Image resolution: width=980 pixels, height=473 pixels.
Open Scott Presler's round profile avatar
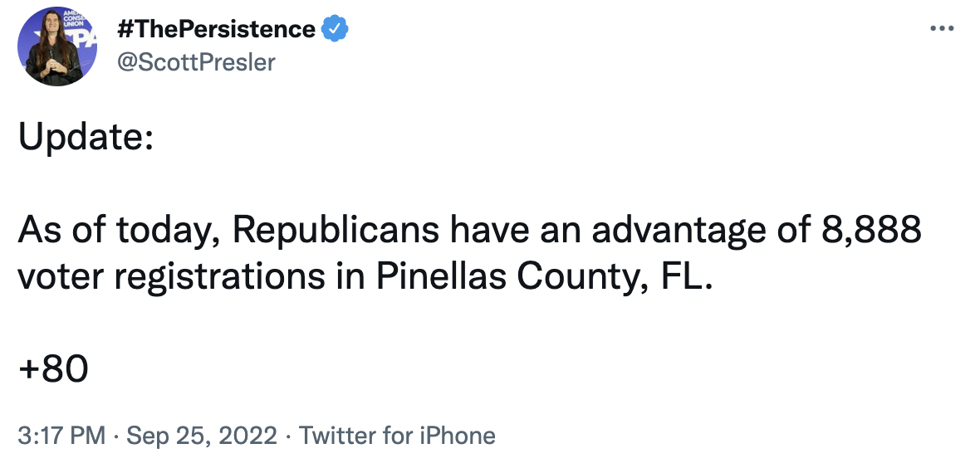[56, 46]
